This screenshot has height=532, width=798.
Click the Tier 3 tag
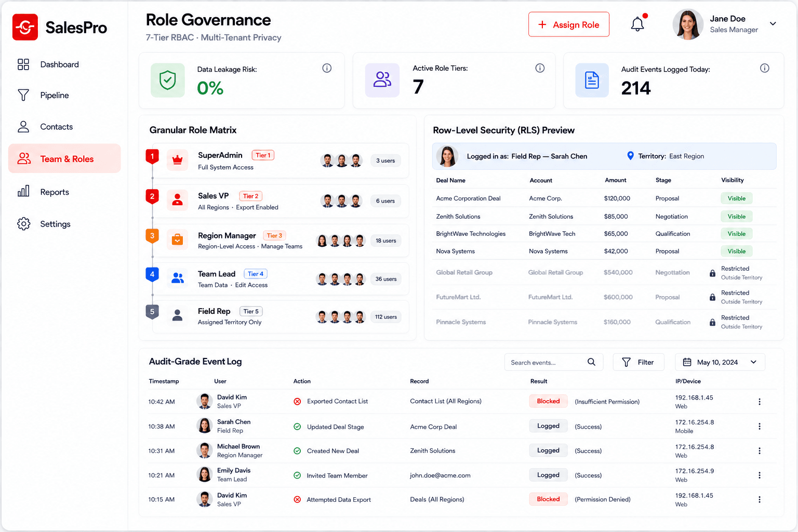[x=274, y=235]
